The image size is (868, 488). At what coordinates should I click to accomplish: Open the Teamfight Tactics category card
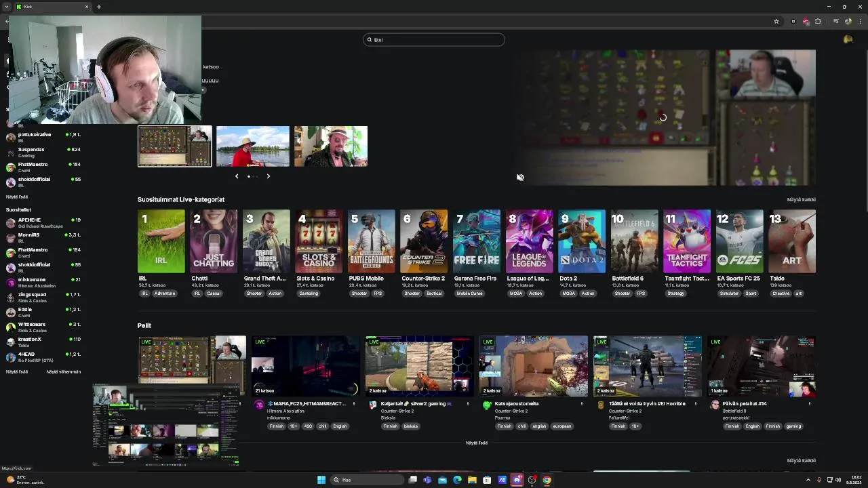pos(687,241)
